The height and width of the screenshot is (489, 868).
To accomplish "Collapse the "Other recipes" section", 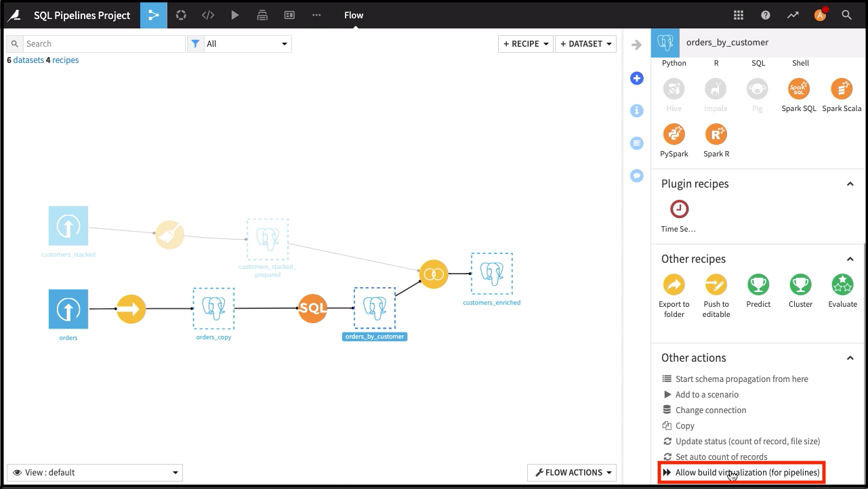I will [850, 259].
